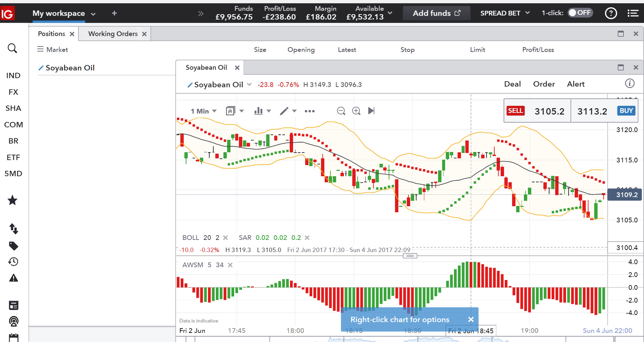644x342 pixels.
Task: Open the favourites star in sidebar
Action: point(12,200)
